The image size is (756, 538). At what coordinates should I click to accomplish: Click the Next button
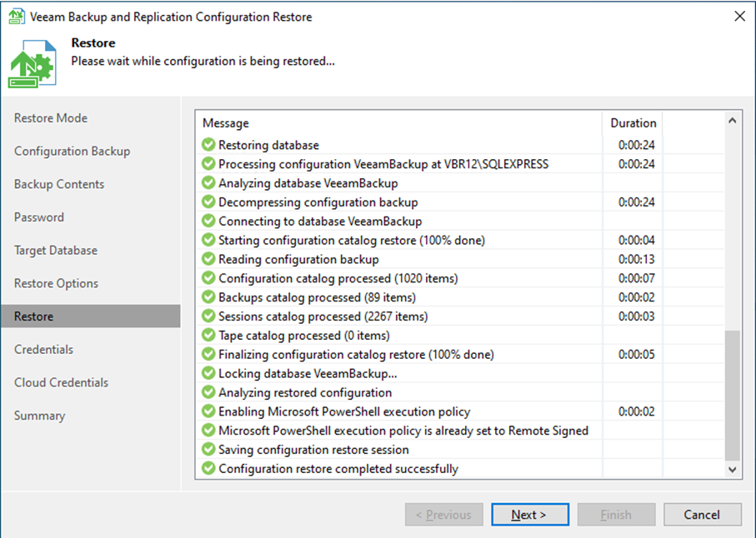[x=530, y=515]
